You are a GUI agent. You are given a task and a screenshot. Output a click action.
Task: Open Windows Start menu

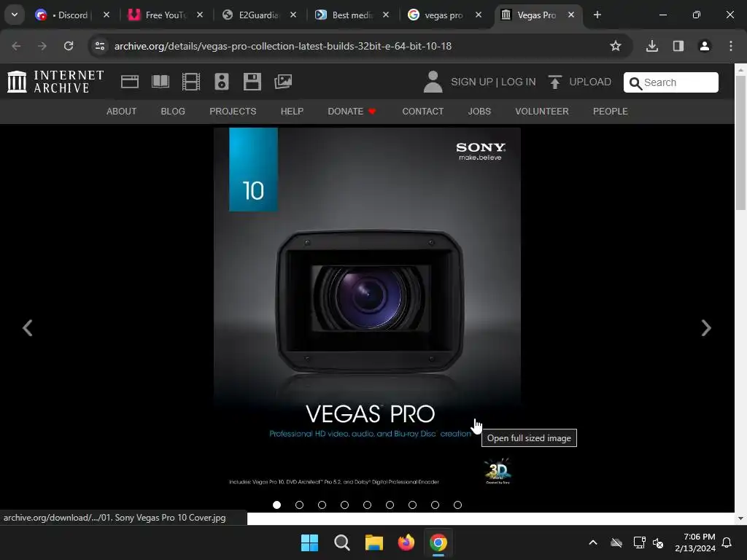pyautogui.click(x=309, y=542)
